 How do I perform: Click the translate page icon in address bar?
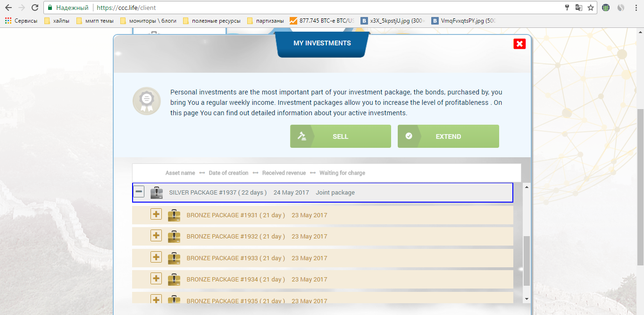tap(578, 8)
